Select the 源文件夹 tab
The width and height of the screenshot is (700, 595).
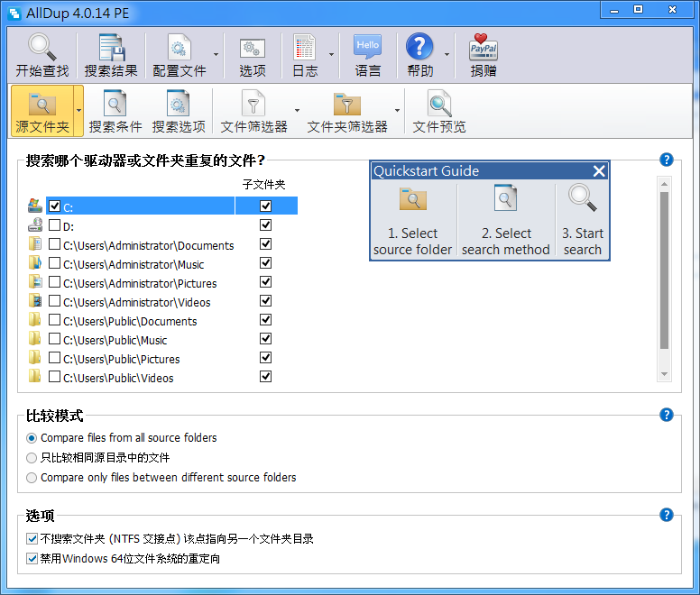[x=42, y=111]
